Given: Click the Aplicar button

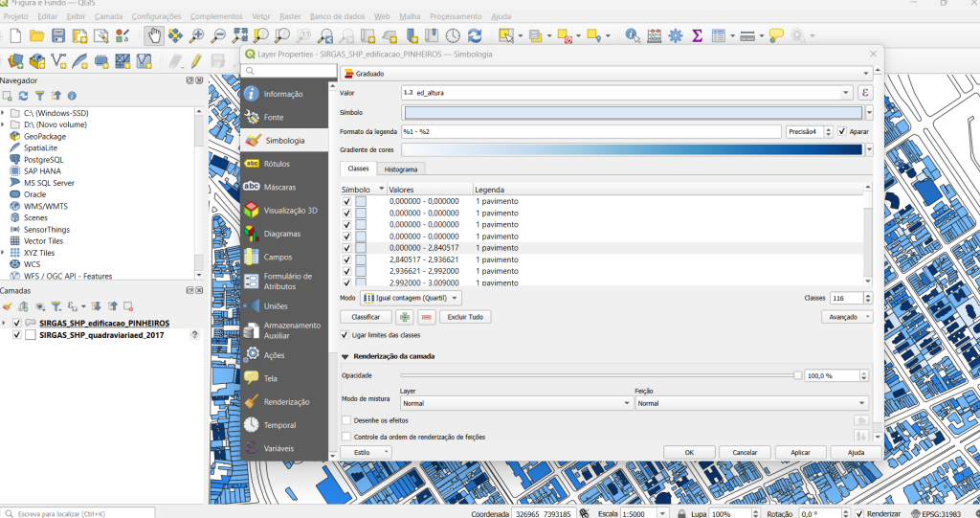Looking at the screenshot, I should click(800, 452).
